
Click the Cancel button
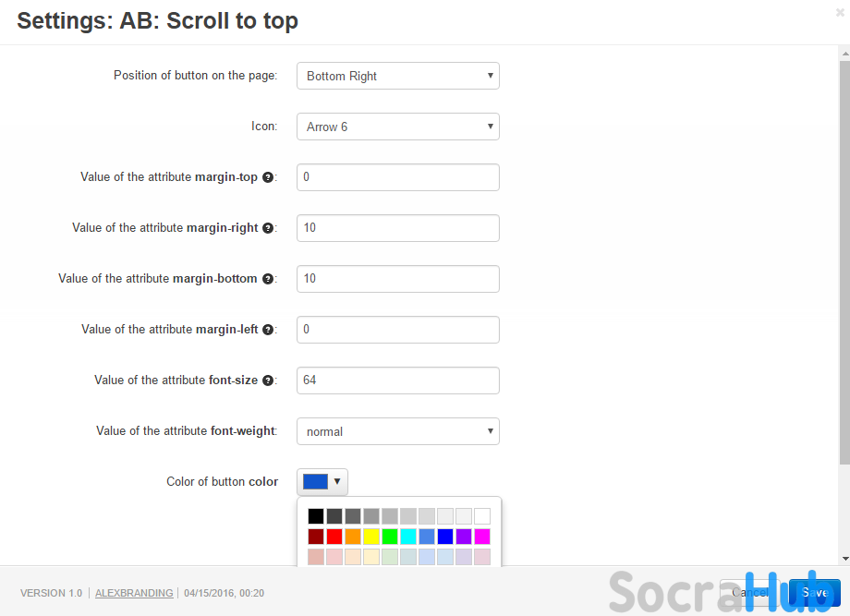point(750,592)
